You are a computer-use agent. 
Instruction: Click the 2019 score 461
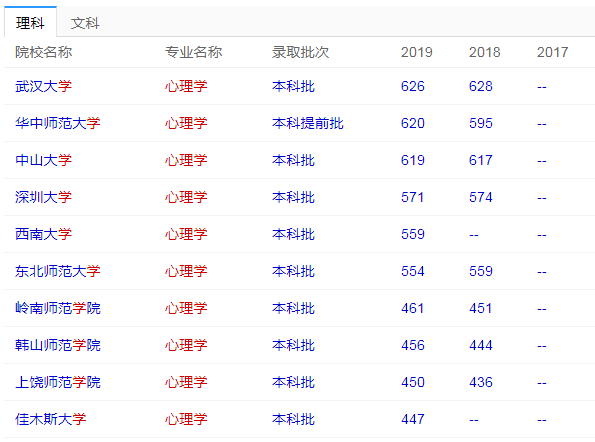pos(412,308)
